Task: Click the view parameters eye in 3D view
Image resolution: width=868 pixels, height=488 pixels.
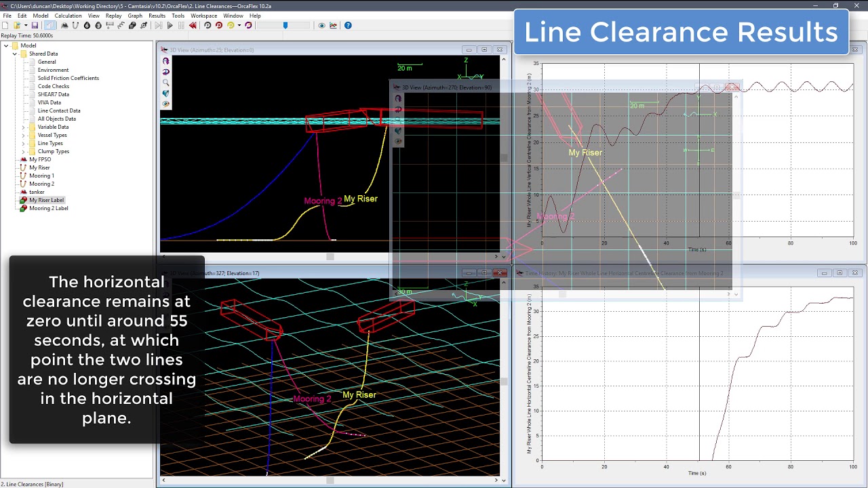Action: [165, 104]
